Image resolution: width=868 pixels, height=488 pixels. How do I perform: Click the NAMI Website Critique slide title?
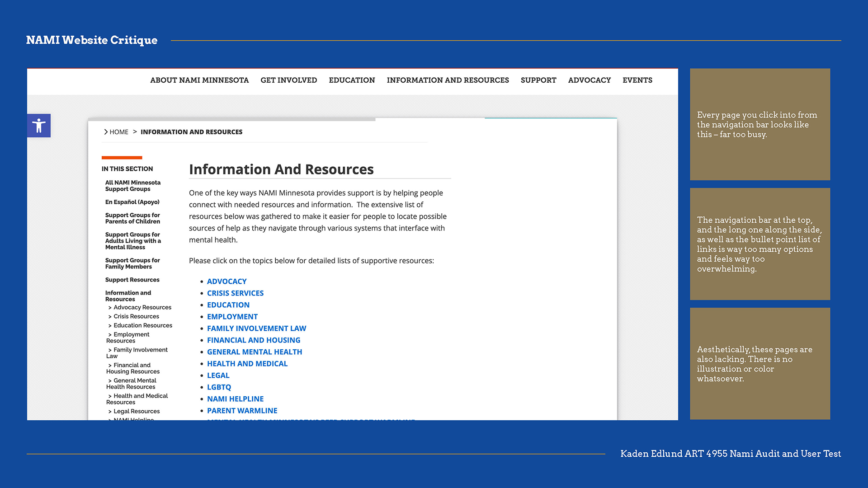point(92,40)
